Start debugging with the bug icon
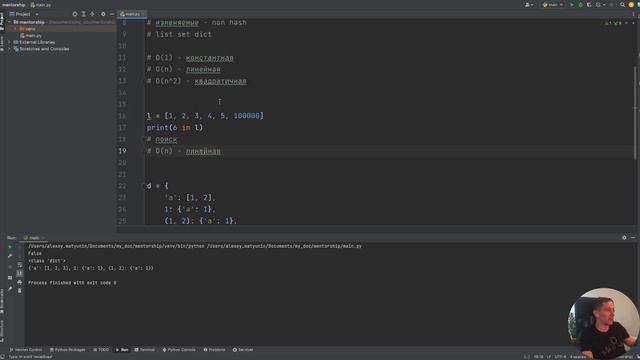 (x=580, y=5)
